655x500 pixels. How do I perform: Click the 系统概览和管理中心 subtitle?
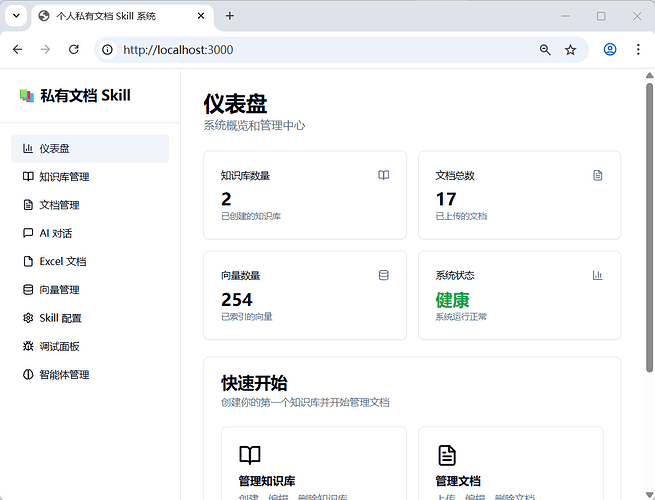254,125
